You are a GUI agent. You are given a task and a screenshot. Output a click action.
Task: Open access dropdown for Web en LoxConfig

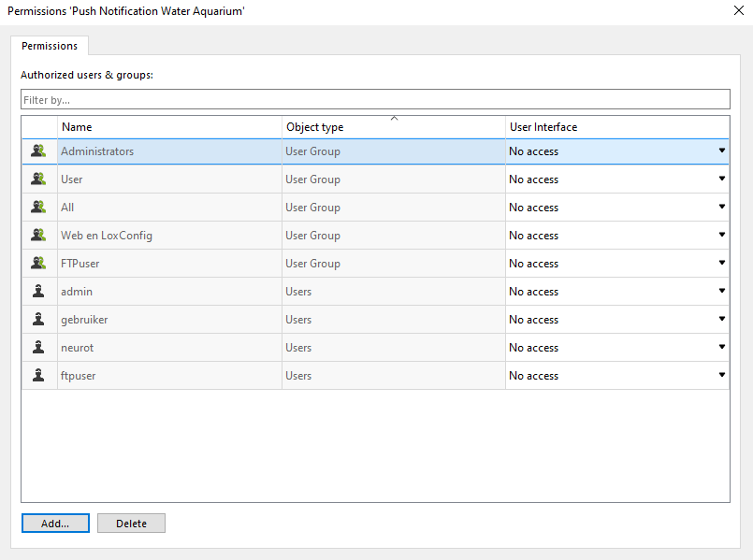[722, 235]
